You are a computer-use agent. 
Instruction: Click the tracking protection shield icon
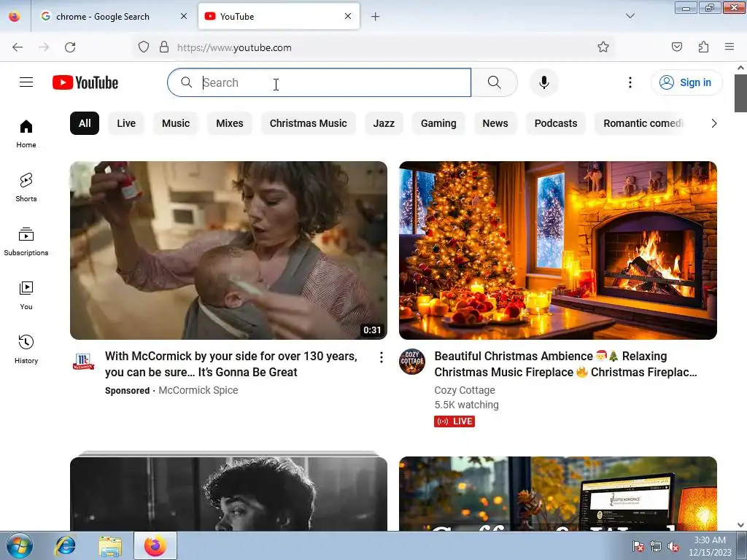click(x=144, y=47)
